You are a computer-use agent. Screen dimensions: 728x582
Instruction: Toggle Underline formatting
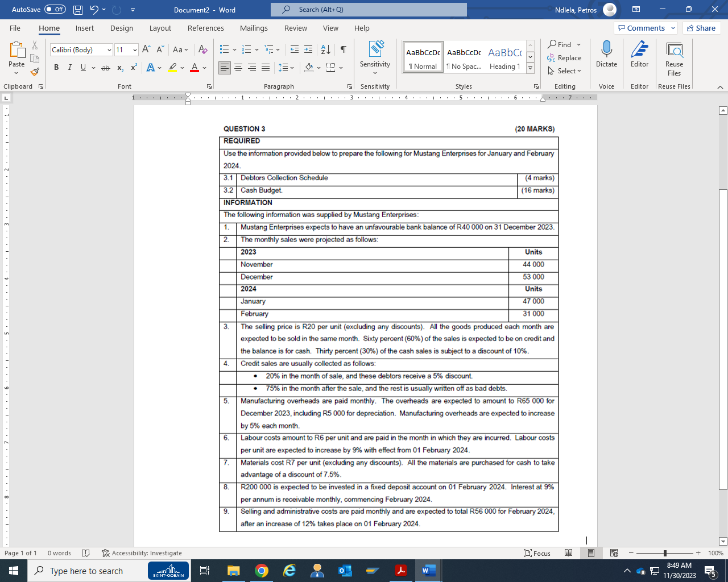click(83, 68)
